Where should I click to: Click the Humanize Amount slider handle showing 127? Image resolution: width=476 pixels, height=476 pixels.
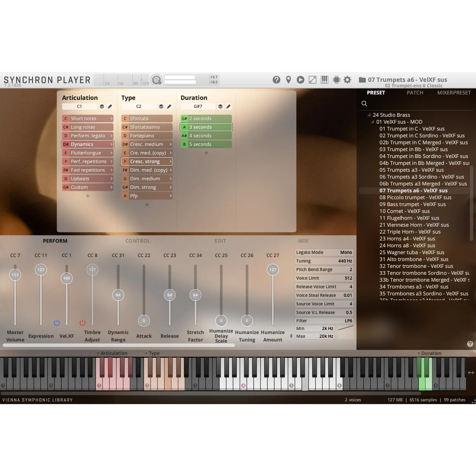pyautogui.click(x=273, y=270)
